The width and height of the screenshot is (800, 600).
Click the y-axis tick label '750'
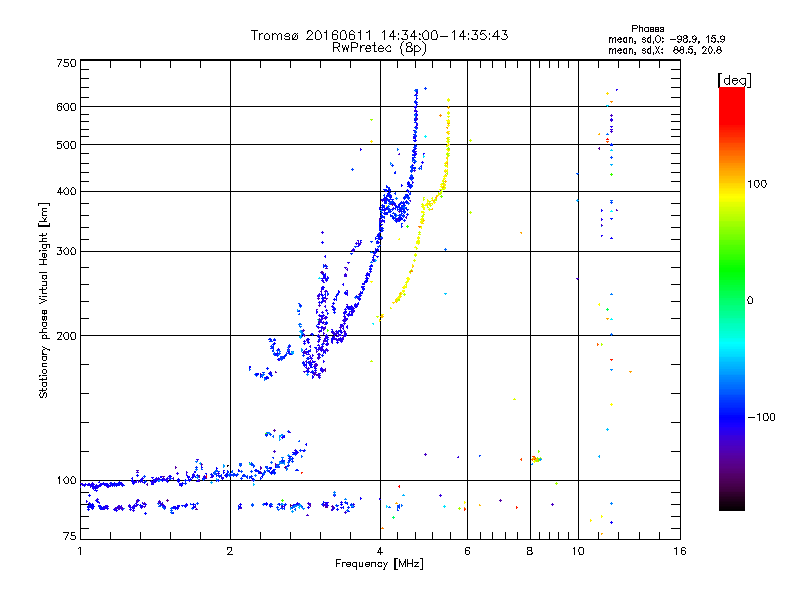coord(67,63)
